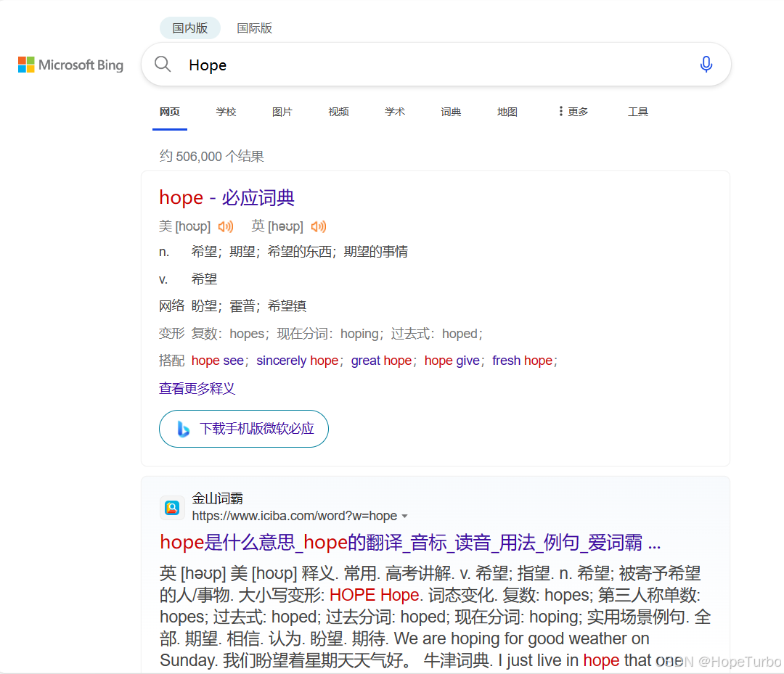This screenshot has width=784, height=674.
Task: Click the 金山词霸 site favicon
Action: click(172, 508)
